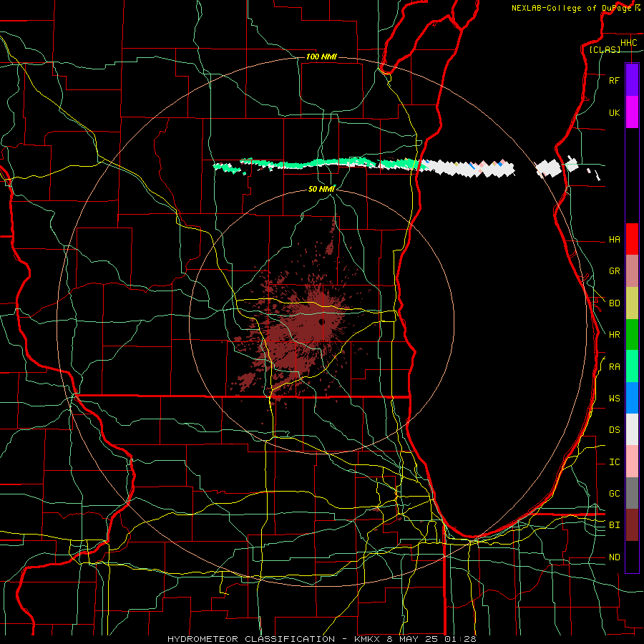The height and width of the screenshot is (644, 644).
Task: Click the ND black legend color swatch
Action: [x=632, y=557]
